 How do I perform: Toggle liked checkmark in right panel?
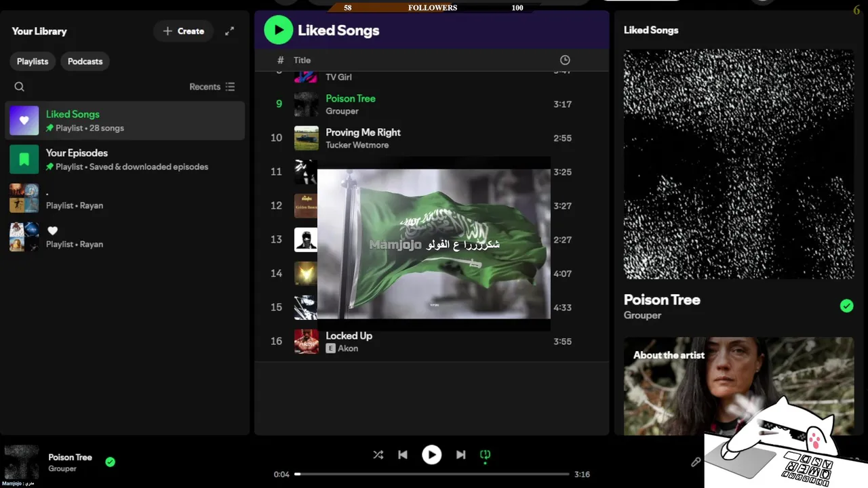tap(846, 306)
